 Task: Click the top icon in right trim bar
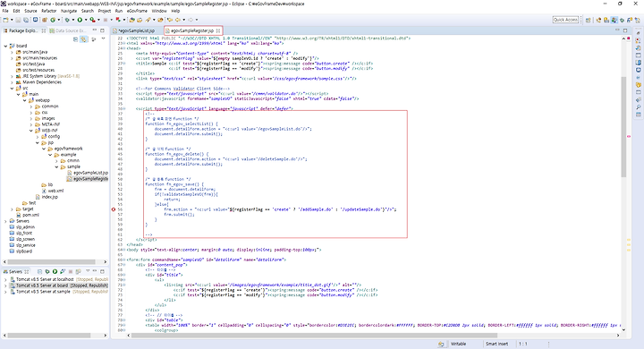point(639,33)
